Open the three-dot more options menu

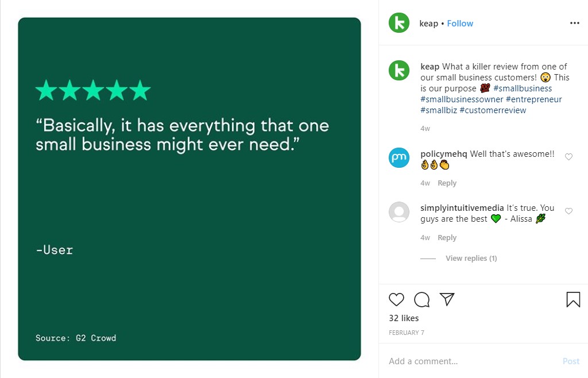click(574, 23)
